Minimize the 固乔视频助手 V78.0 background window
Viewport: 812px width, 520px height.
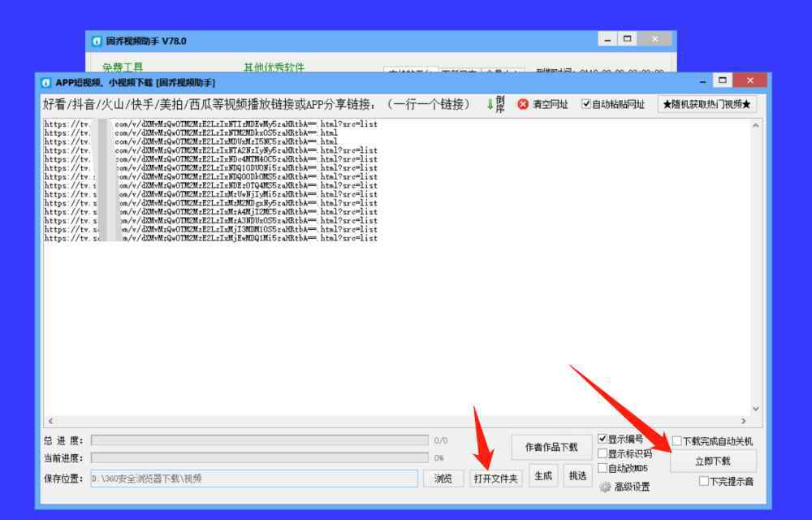tap(607, 39)
